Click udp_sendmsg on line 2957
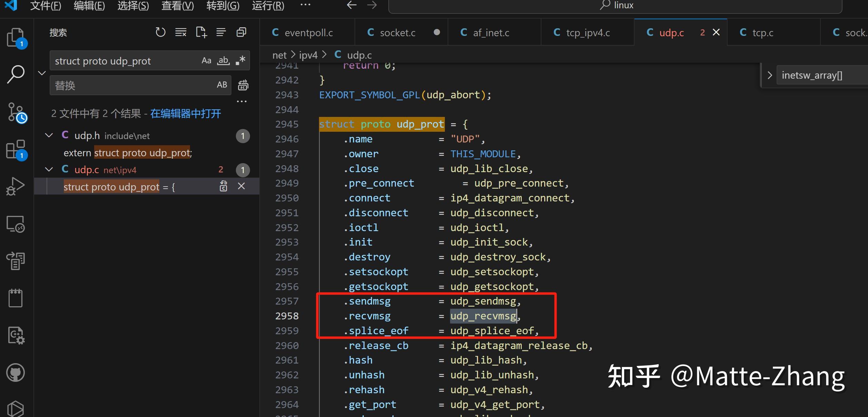The image size is (868, 417). click(x=483, y=301)
